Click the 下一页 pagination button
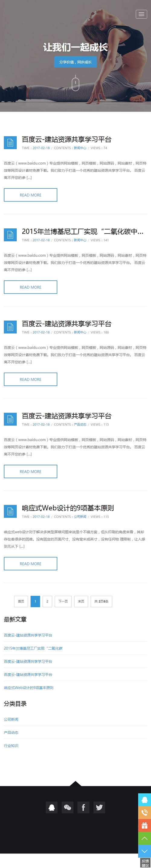151x868 pixels. click(x=63, y=601)
